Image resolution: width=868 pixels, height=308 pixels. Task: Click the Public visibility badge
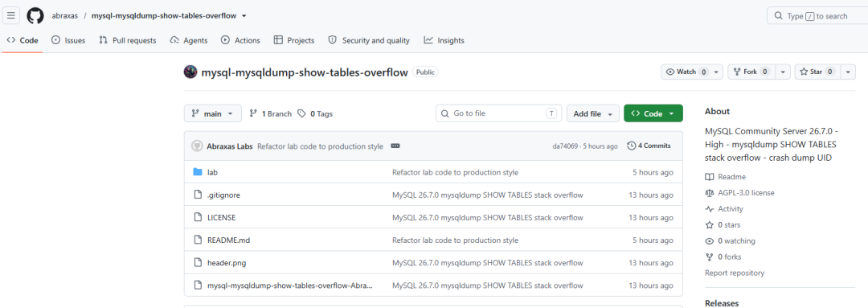(x=425, y=72)
